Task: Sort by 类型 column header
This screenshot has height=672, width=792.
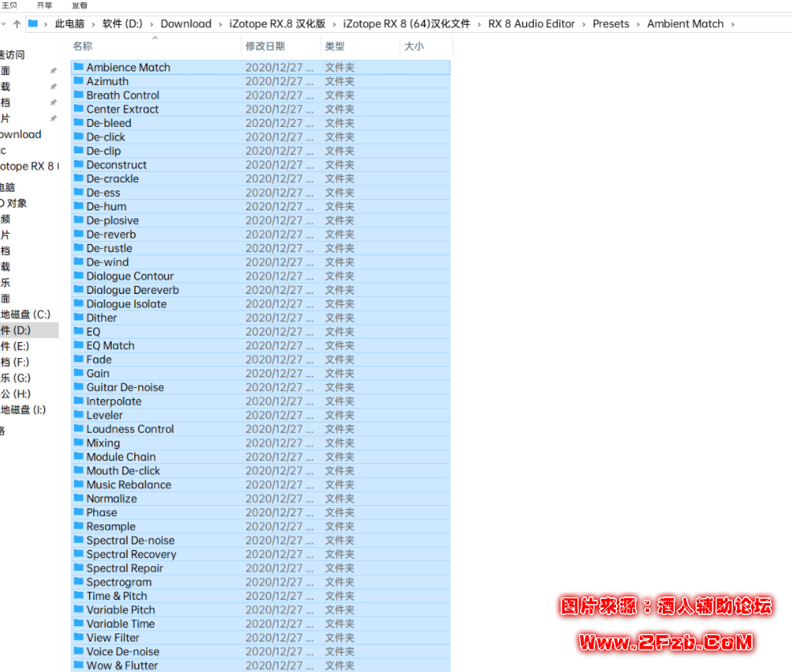Action: point(334,46)
